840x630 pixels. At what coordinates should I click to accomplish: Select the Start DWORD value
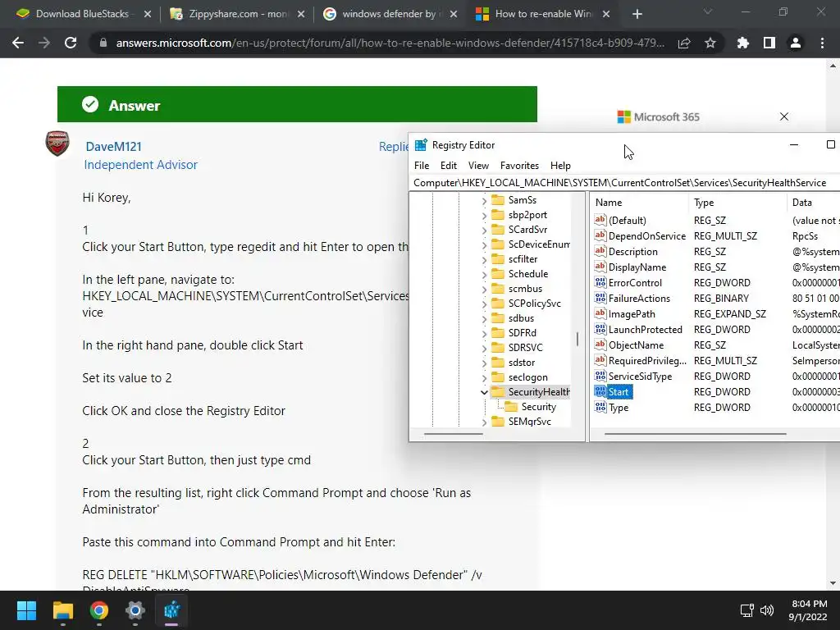[x=619, y=392]
